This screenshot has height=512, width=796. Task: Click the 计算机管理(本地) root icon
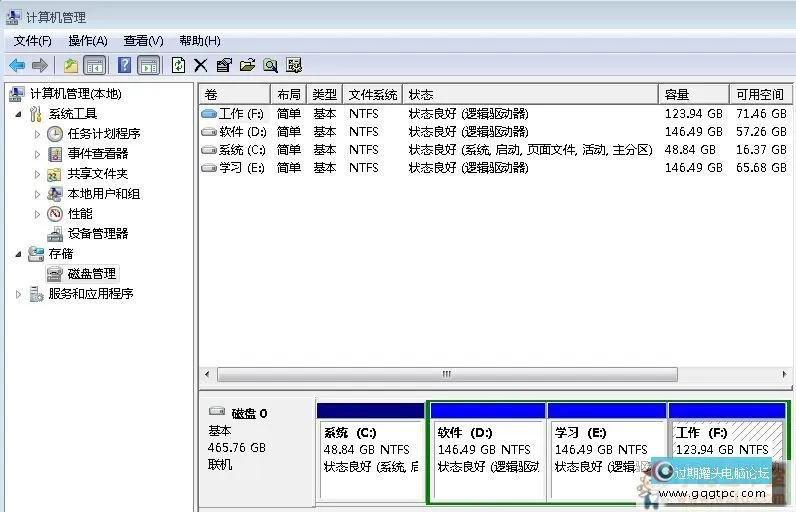coord(17,94)
